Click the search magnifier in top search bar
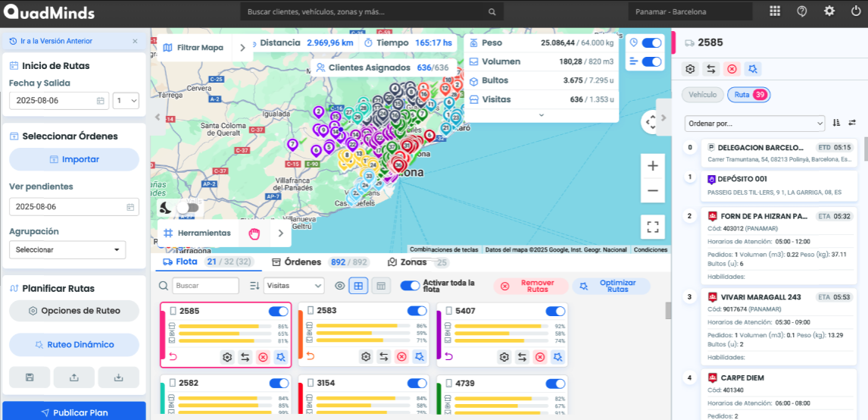868x420 pixels. 492,11
